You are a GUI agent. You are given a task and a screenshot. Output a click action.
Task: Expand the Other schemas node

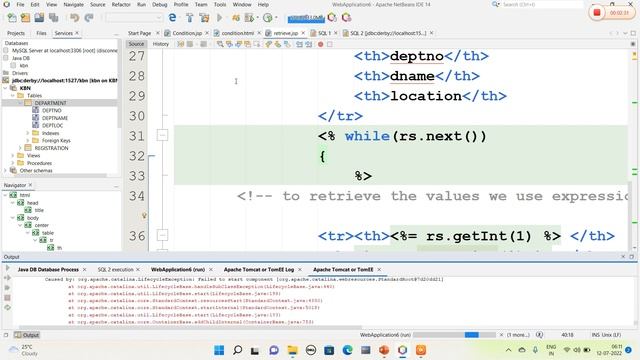(x=5, y=170)
